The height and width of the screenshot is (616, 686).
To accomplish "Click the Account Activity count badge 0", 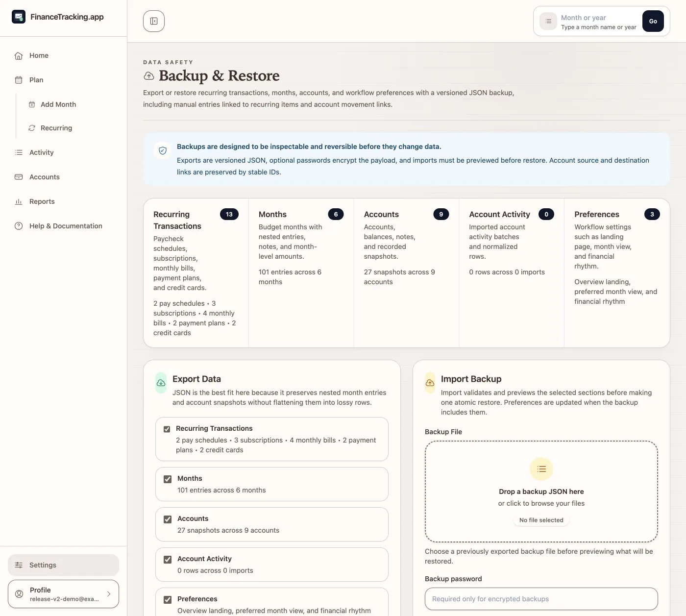I will (x=546, y=214).
